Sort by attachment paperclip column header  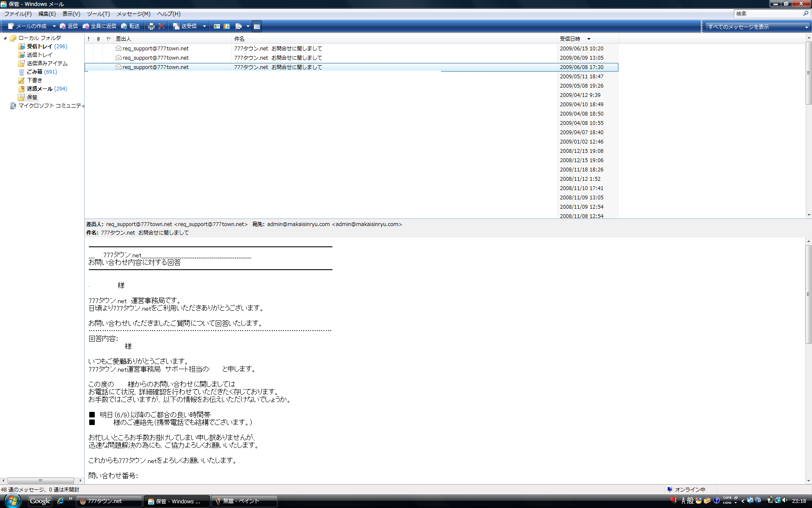click(x=98, y=39)
